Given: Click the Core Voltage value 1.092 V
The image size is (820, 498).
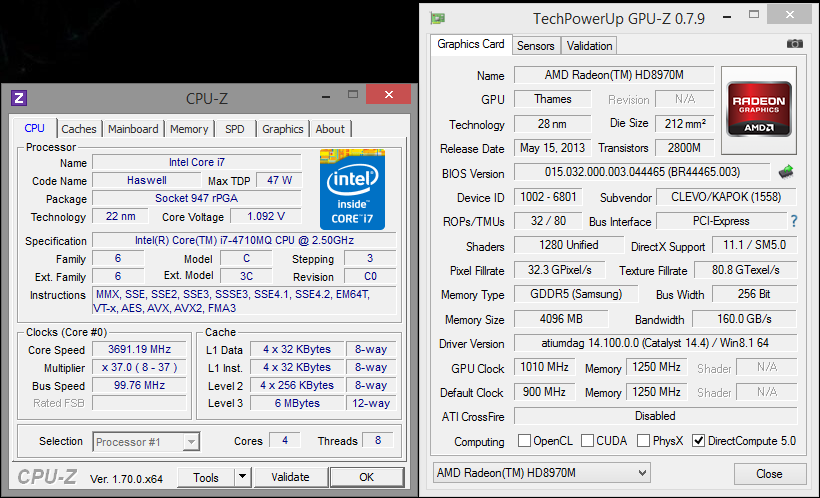Looking at the screenshot, I should pos(266,216).
